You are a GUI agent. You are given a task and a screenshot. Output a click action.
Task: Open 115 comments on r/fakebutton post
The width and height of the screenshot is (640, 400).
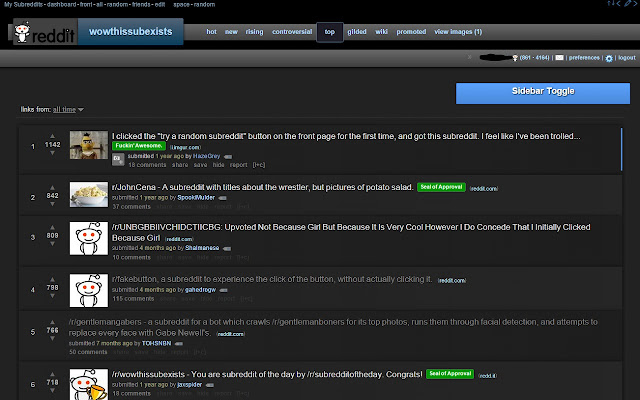[133, 299]
